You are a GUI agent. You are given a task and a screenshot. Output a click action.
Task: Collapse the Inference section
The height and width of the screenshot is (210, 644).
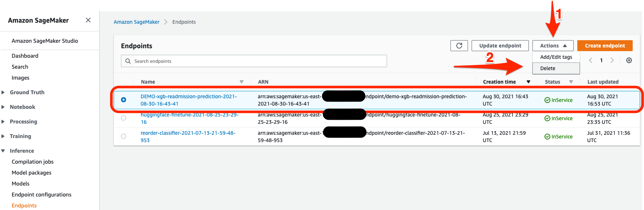(x=3, y=151)
